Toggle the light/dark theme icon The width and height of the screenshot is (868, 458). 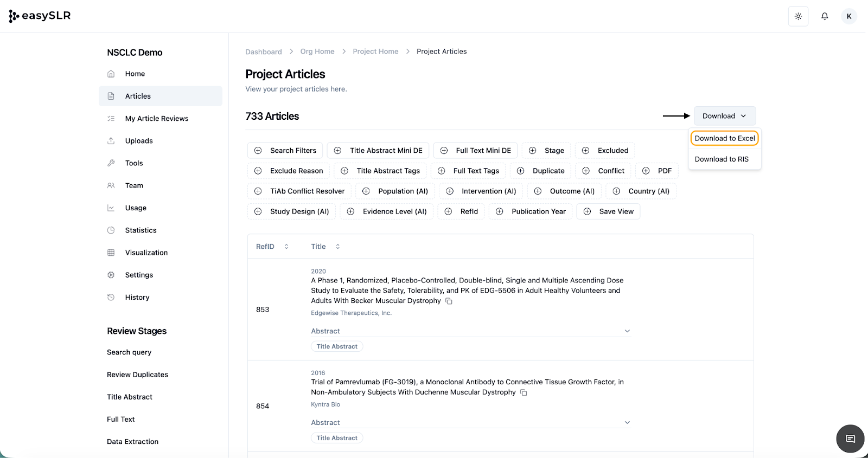tap(798, 16)
